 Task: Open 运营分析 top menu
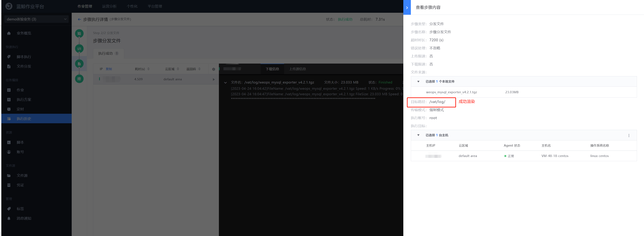(109, 7)
